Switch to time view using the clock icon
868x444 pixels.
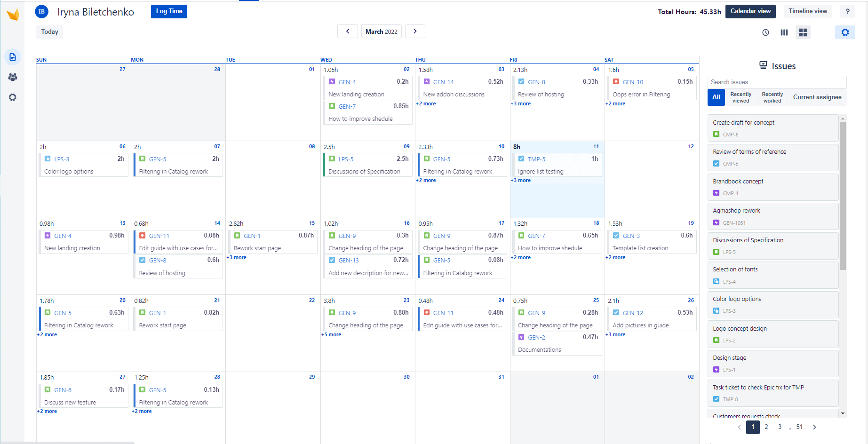tap(765, 32)
